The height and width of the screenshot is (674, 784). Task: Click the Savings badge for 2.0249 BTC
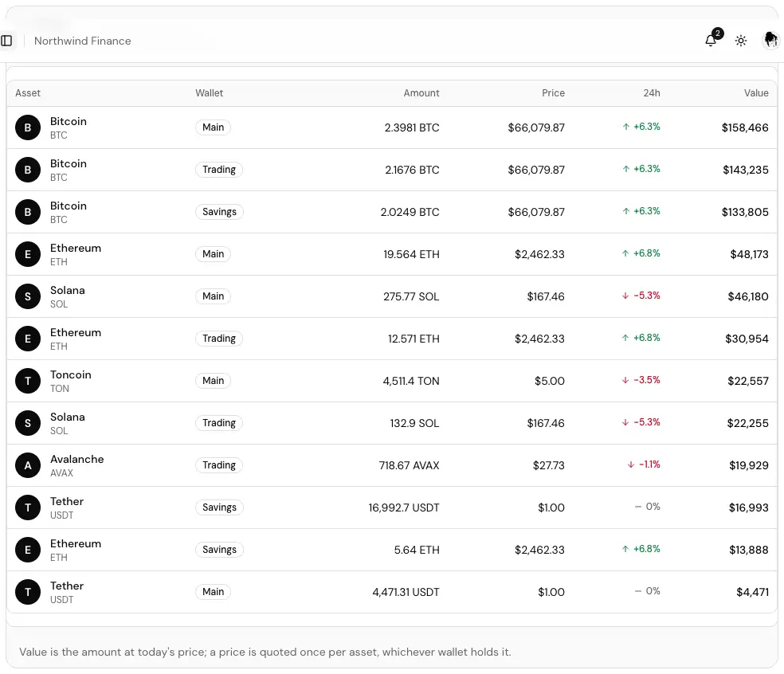click(219, 212)
